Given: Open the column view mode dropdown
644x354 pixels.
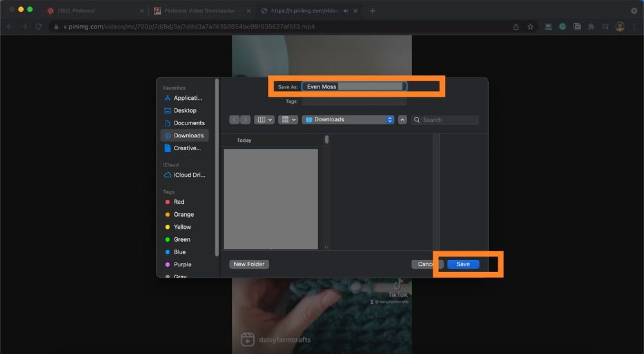Looking at the screenshot, I should (x=265, y=120).
